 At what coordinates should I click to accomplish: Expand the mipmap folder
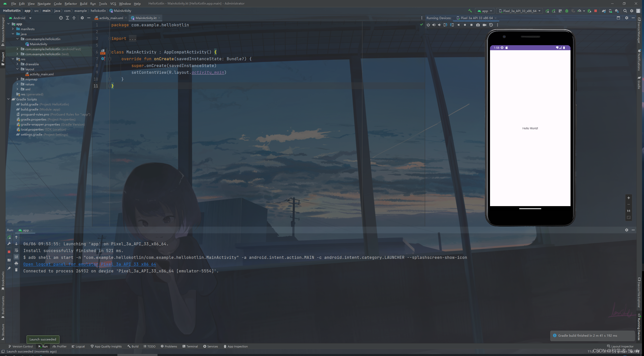(x=17, y=79)
